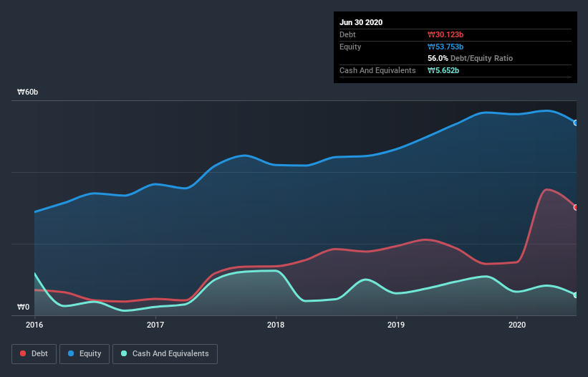Click the red Debt endpoint marker
Screen dimensions: 588x377
[x=576, y=207]
